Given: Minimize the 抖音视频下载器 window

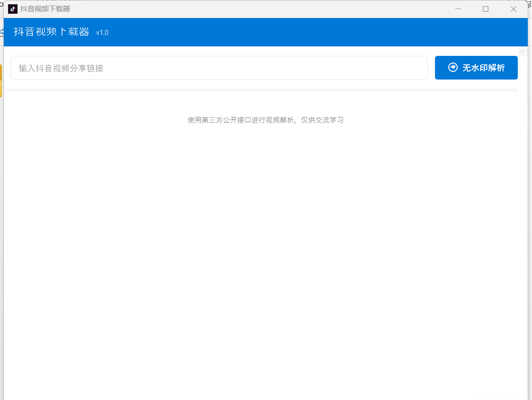Looking at the screenshot, I should (x=458, y=9).
